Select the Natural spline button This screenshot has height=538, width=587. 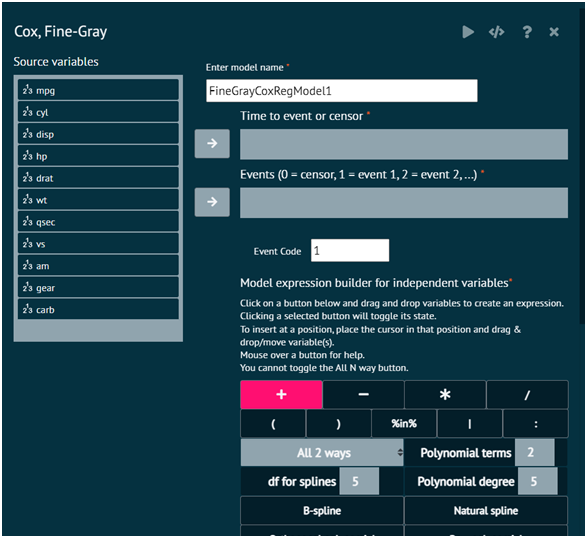(486, 511)
